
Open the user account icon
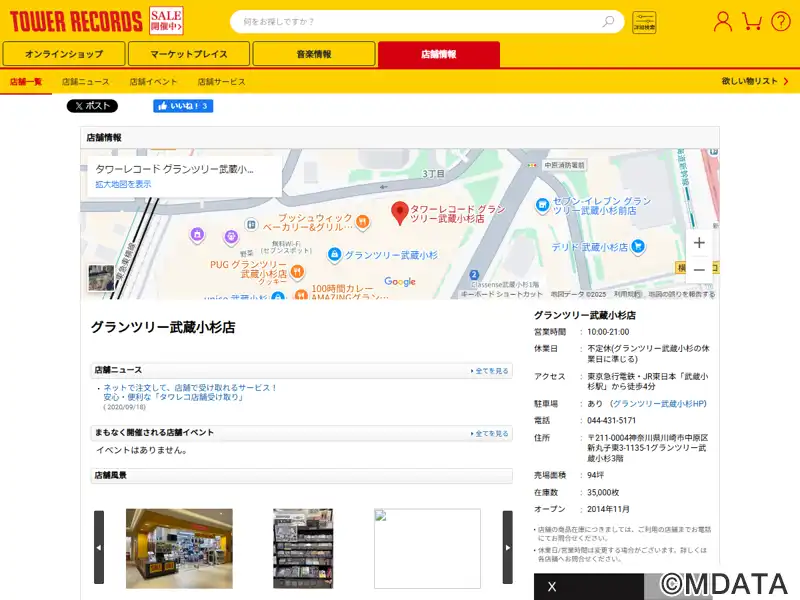tap(722, 21)
